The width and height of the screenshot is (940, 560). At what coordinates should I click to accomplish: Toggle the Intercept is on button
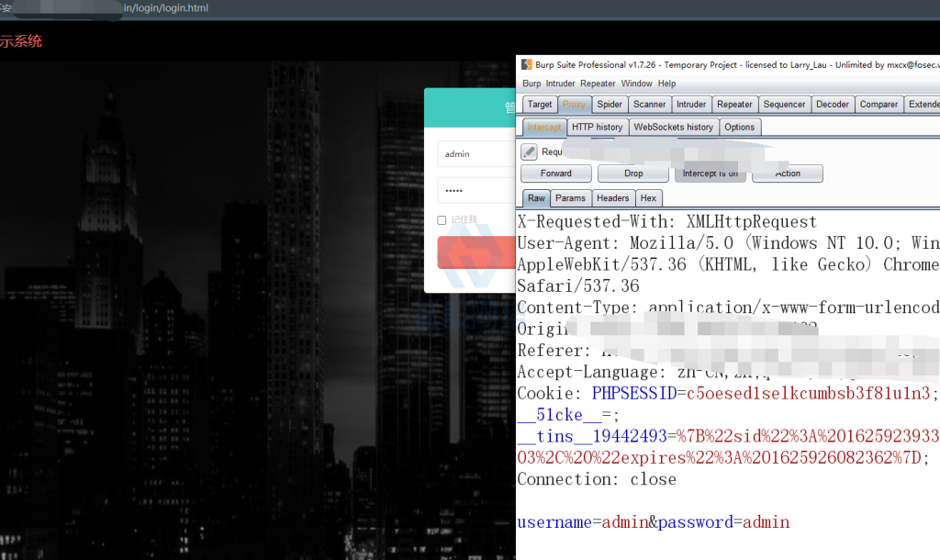[710, 174]
